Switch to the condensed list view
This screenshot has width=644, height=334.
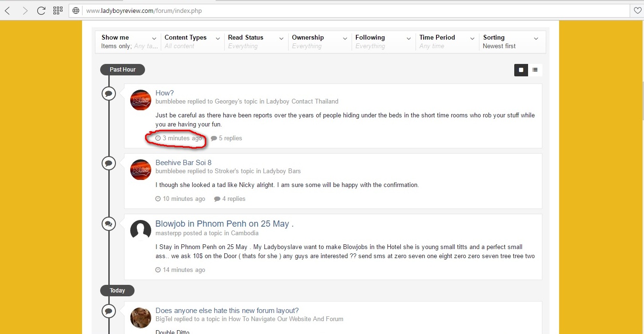(535, 70)
